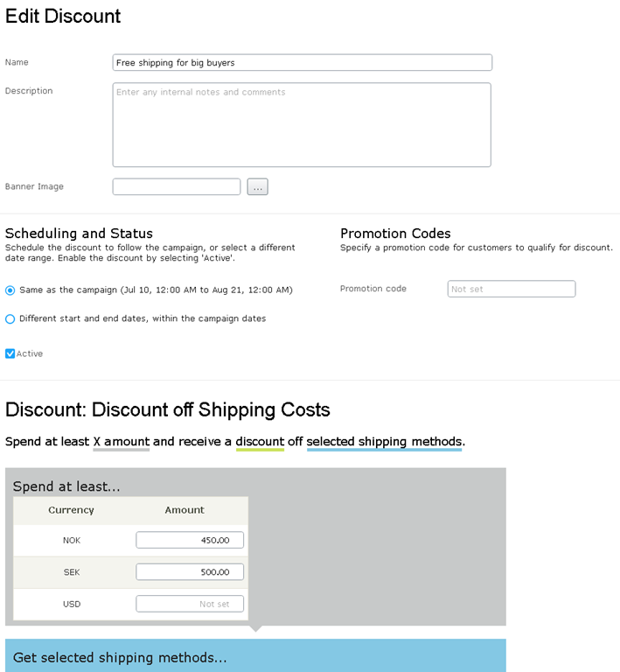Select the USD currency row label
The width and height of the screenshot is (620, 672).
click(x=72, y=604)
